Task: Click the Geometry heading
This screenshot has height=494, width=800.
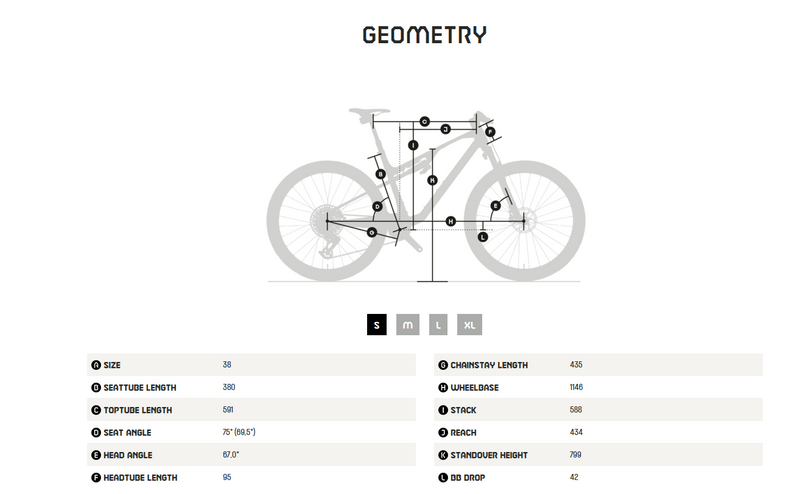Action: 425,35
